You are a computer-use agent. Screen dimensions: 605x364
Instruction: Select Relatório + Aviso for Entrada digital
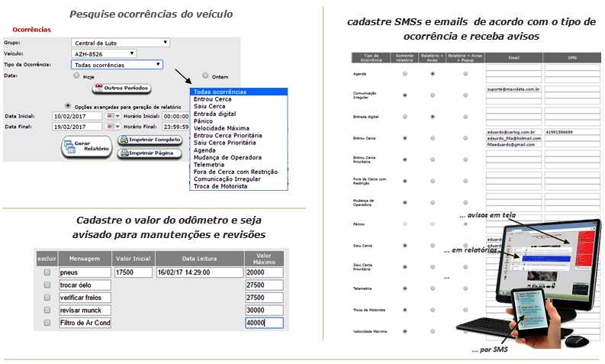[433, 117]
